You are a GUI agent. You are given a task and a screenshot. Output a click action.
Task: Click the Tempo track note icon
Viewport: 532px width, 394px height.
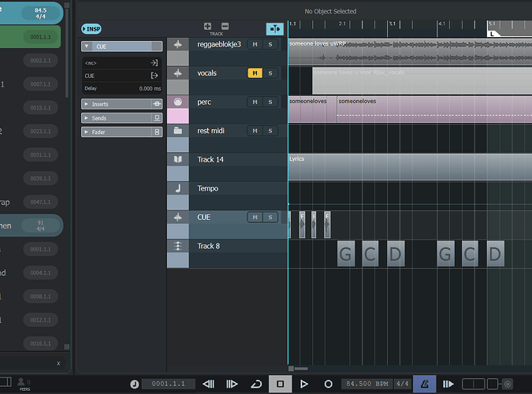point(178,188)
